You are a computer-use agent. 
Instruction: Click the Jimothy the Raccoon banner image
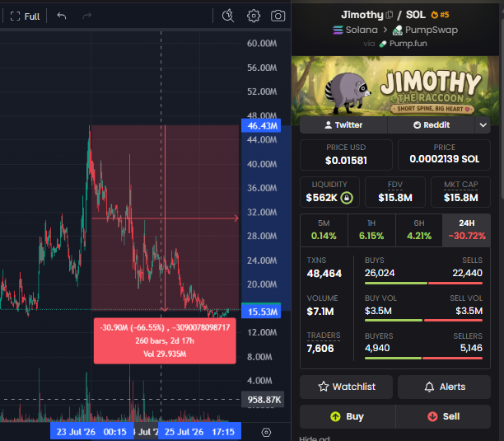point(395,87)
